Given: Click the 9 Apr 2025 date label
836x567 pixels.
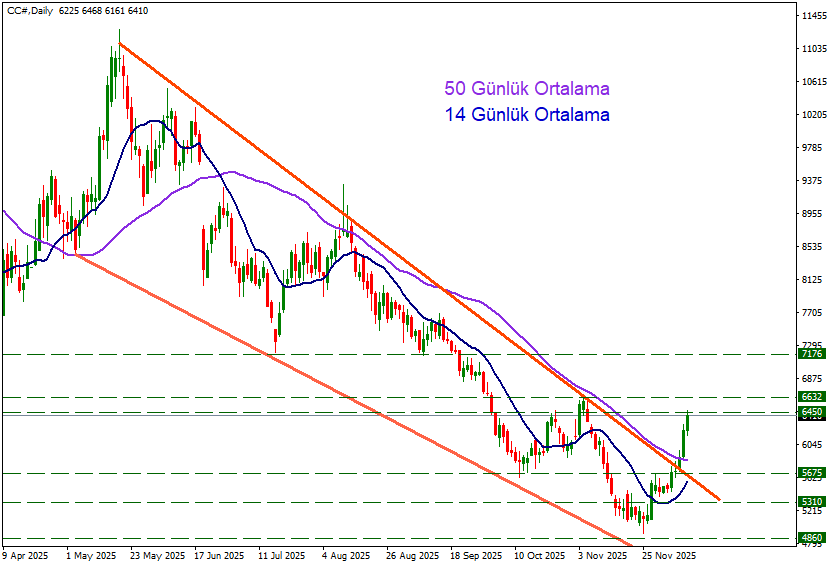Looking at the screenshot, I should [x=26, y=554].
